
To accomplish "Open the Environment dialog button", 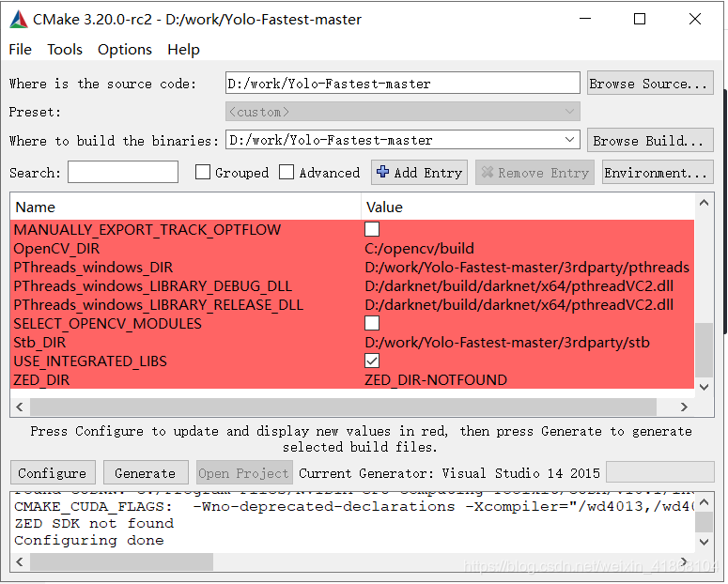I will click(658, 172).
